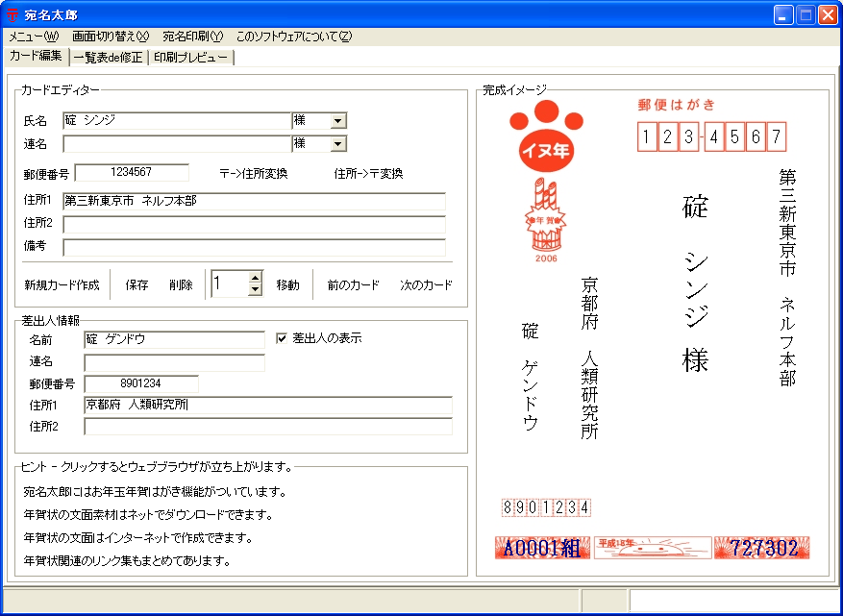The width and height of the screenshot is (843, 616).
Task: Go to 前のカード
Action: click(x=353, y=284)
